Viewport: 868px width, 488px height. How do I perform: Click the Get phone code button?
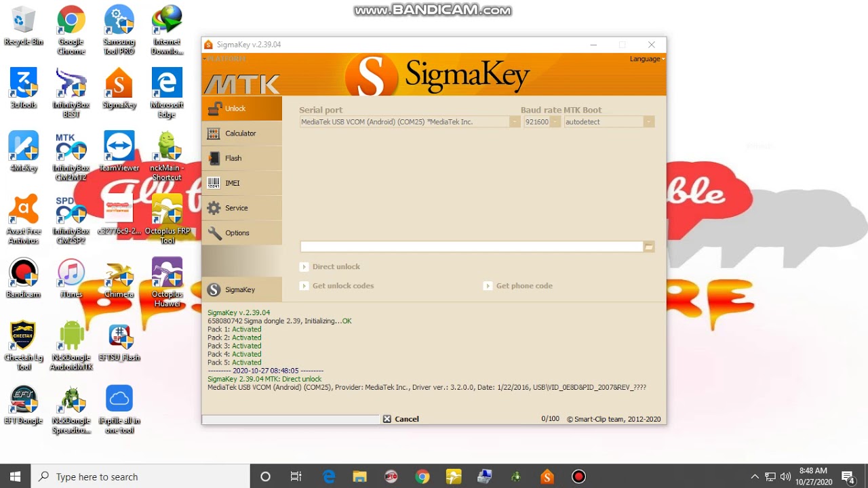pyautogui.click(x=518, y=286)
